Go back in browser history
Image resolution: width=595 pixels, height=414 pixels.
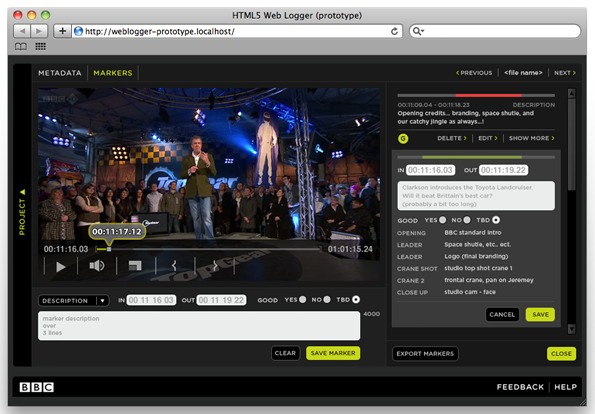click(x=22, y=31)
